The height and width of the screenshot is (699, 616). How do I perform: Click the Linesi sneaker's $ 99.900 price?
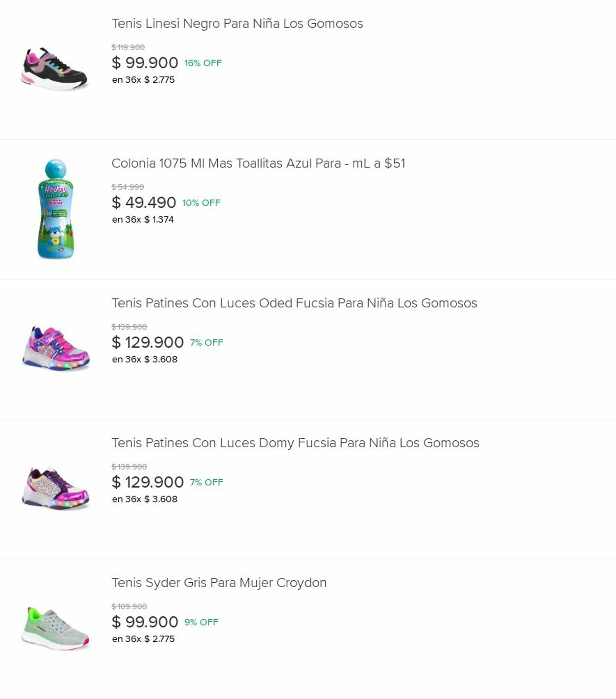145,63
